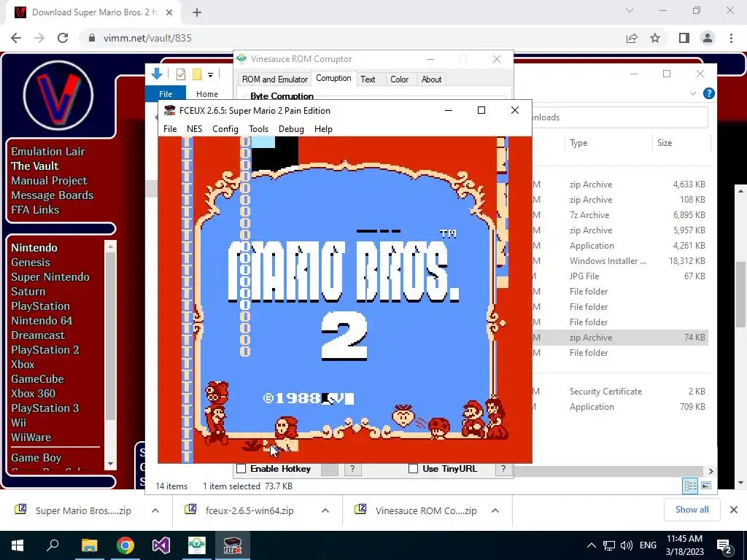
Task: Expand options for Vinesauce ROM Corruptor zip download
Action: [x=495, y=510]
